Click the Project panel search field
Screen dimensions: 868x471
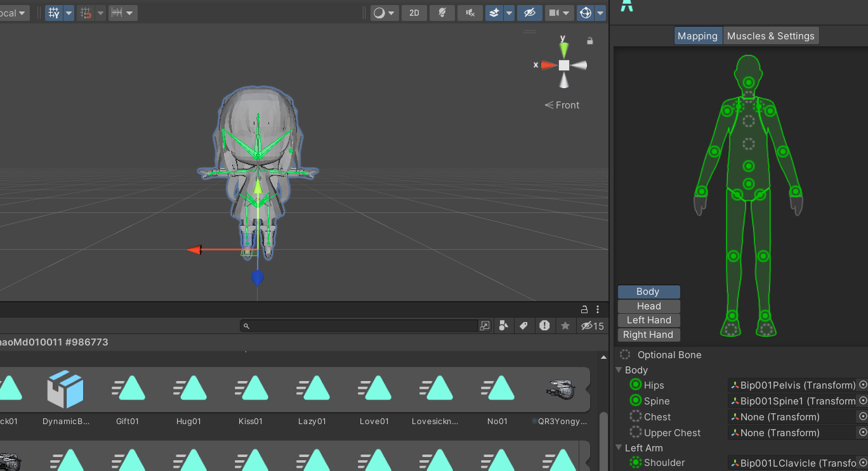362,326
